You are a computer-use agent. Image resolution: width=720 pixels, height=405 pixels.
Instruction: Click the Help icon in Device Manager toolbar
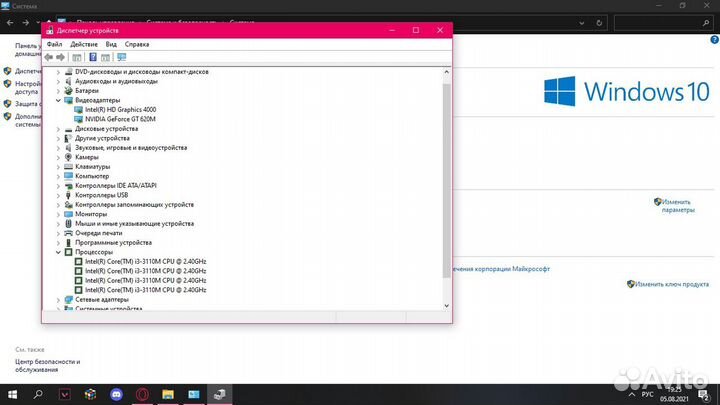pos(93,57)
